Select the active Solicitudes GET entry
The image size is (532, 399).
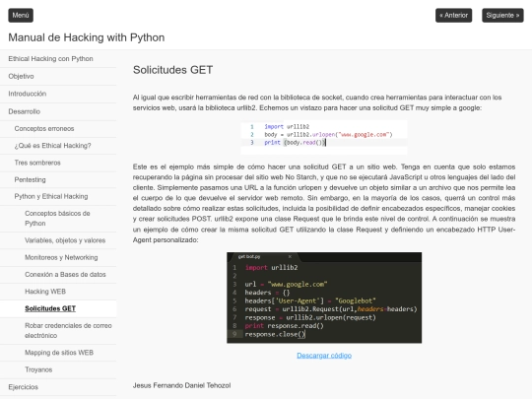click(x=58, y=308)
